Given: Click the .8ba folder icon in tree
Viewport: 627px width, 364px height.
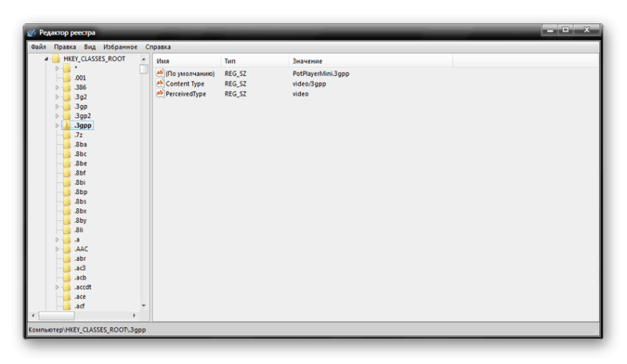Looking at the screenshot, I should 67,144.
